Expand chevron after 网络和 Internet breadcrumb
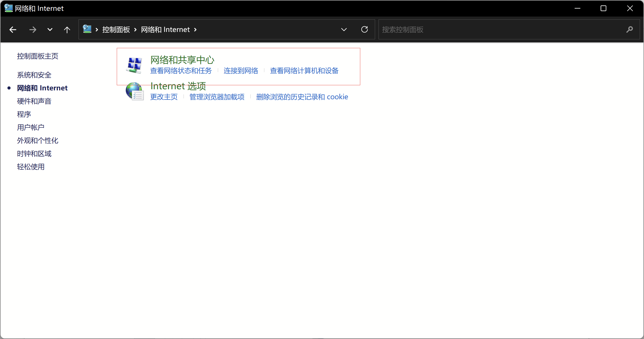 195,30
